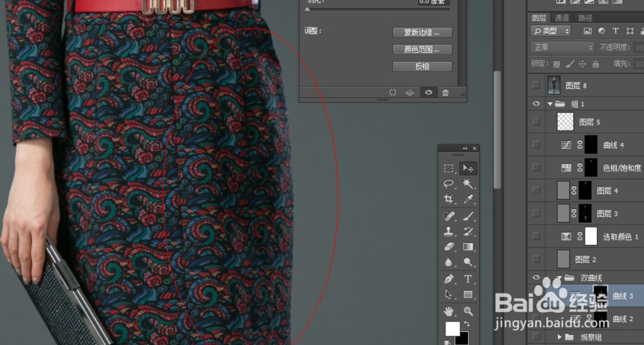Lock transparent pixels checker icon
Viewport: 644px width, 345px height.
(556, 64)
